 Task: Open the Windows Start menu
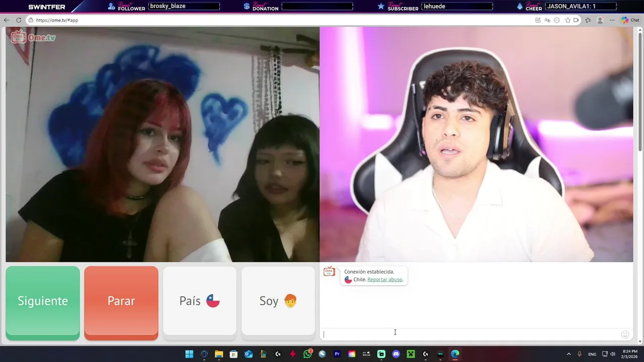(189, 354)
